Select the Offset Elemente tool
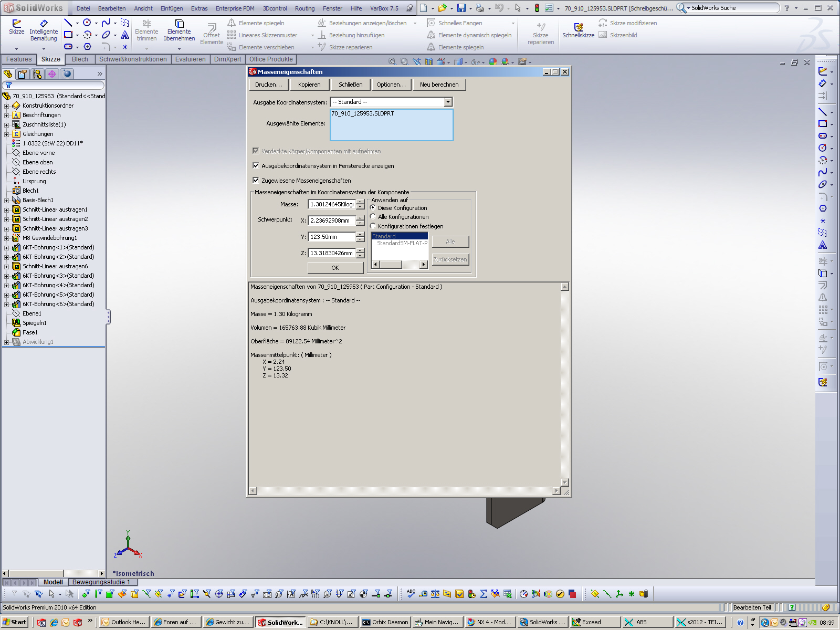Screen dimensions: 840x630 [x=212, y=34]
